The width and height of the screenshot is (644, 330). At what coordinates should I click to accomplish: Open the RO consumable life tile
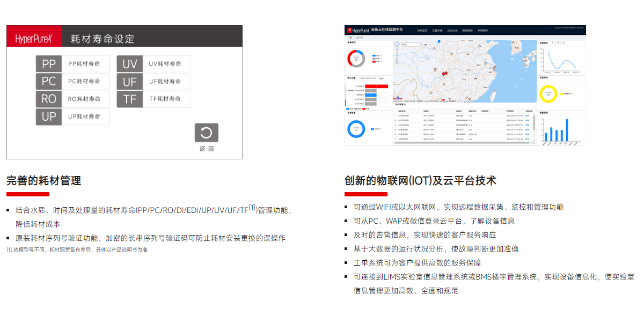click(x=49, y=99)
